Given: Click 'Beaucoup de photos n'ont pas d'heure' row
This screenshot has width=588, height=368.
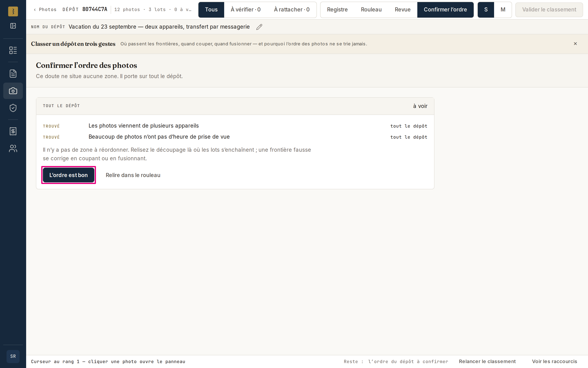Looking at the screenshot, I should (235, 137).
